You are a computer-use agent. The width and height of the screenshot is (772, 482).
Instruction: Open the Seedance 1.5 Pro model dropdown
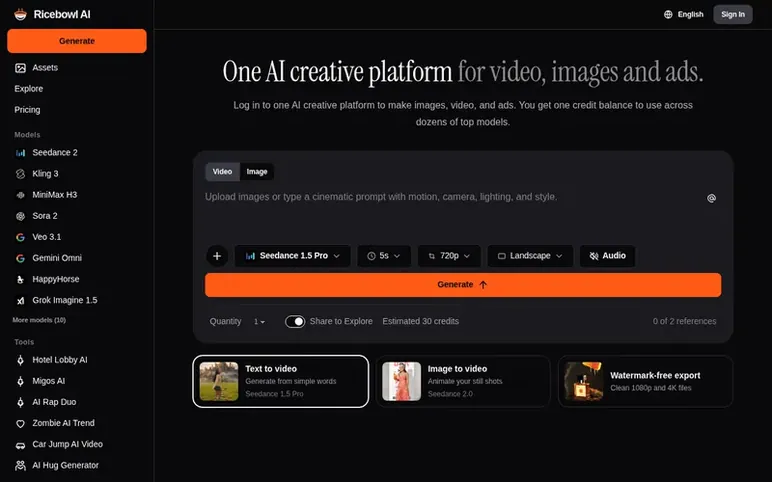[292, 256]
